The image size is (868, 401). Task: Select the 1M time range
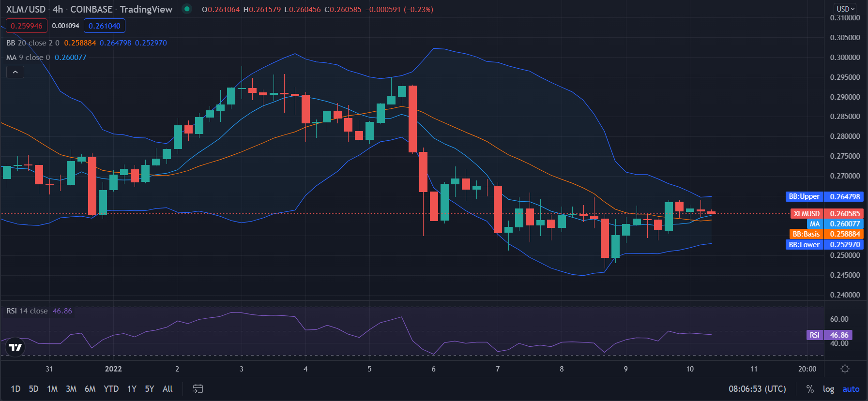pos(52,389)
